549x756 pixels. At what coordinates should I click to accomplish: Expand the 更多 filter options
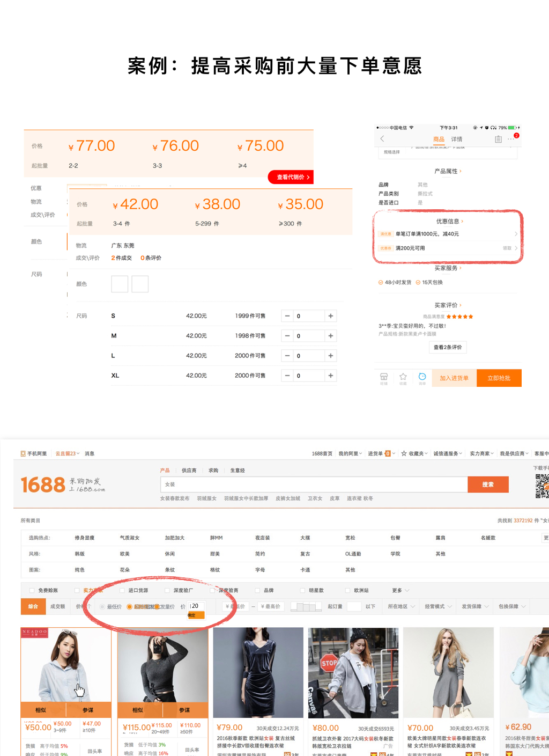point(400,590)
